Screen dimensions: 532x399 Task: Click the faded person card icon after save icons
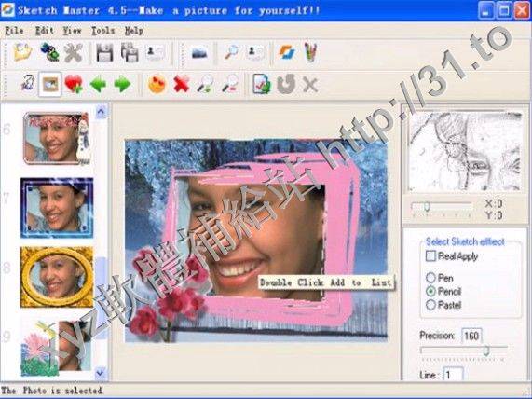point(155,52)
